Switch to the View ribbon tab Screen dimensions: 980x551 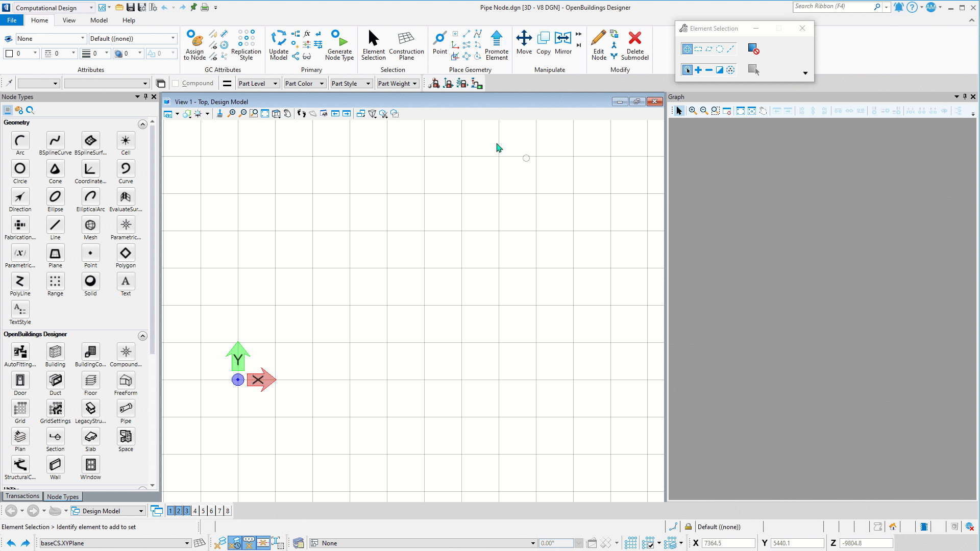pos(69,20)
